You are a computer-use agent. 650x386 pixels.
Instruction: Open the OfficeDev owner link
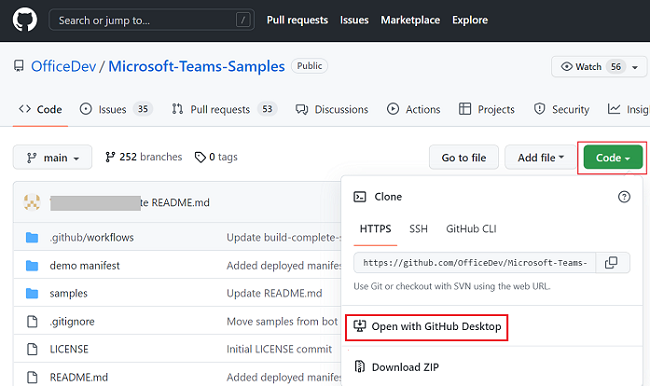point(63,66)
